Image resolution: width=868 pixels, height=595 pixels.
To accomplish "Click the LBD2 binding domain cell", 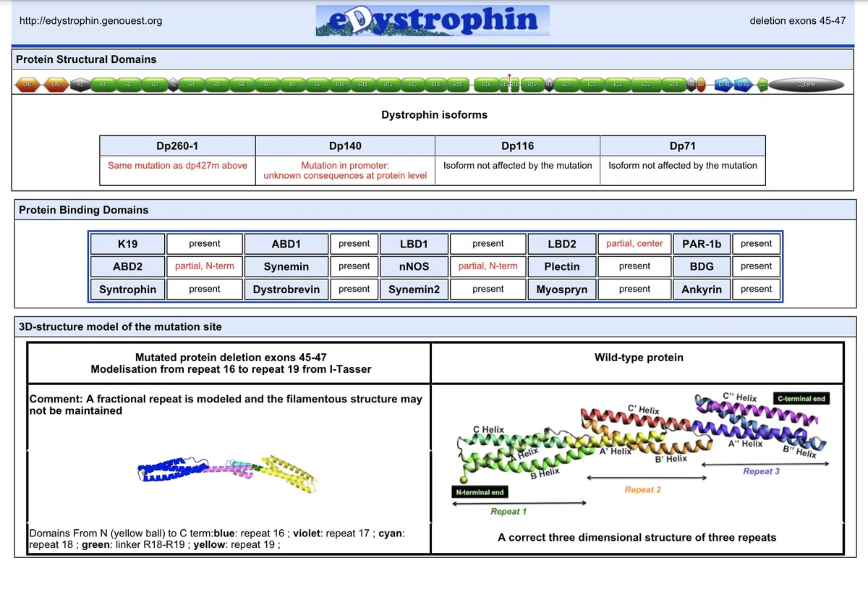I will click(x=562, y=244).
